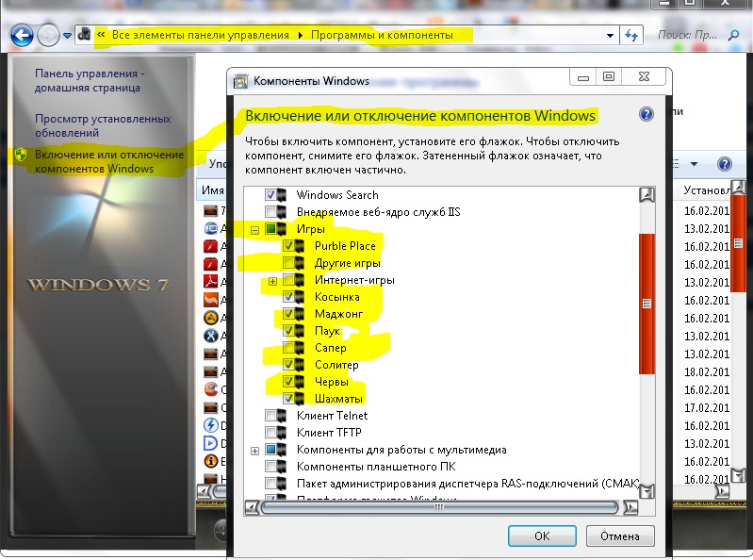Viewport: 753px width, 560px height.
Task: Toggle 'Компоненты для работы с мультимедиа' checkbox
Action: tap(270, 450)
